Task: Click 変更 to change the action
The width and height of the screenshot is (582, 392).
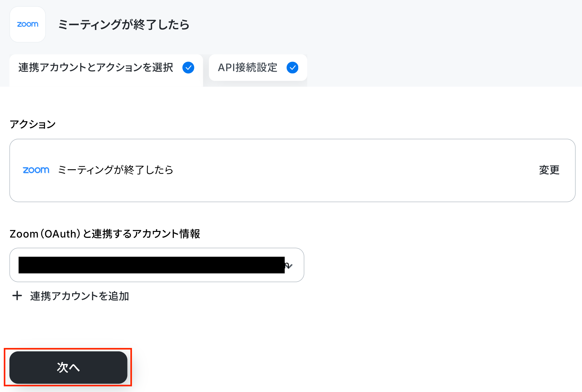Action: point(549,170)
